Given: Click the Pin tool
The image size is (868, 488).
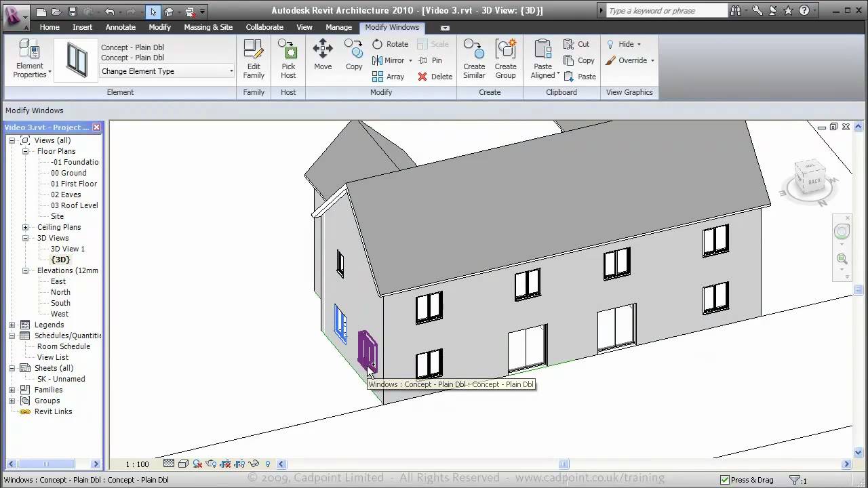Looking at the screenshot, I should tap(431, 60).
